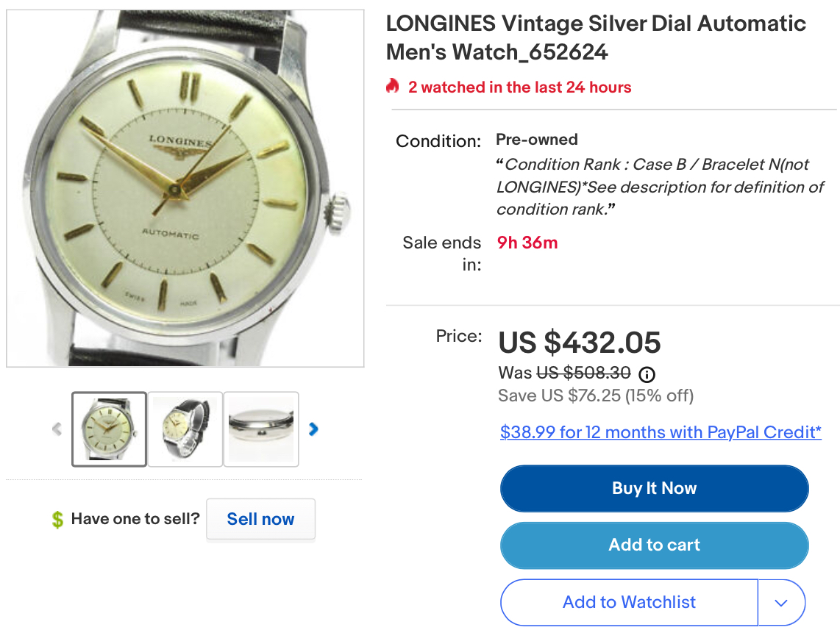Click the Sell now button

click(x=260, y=519)
